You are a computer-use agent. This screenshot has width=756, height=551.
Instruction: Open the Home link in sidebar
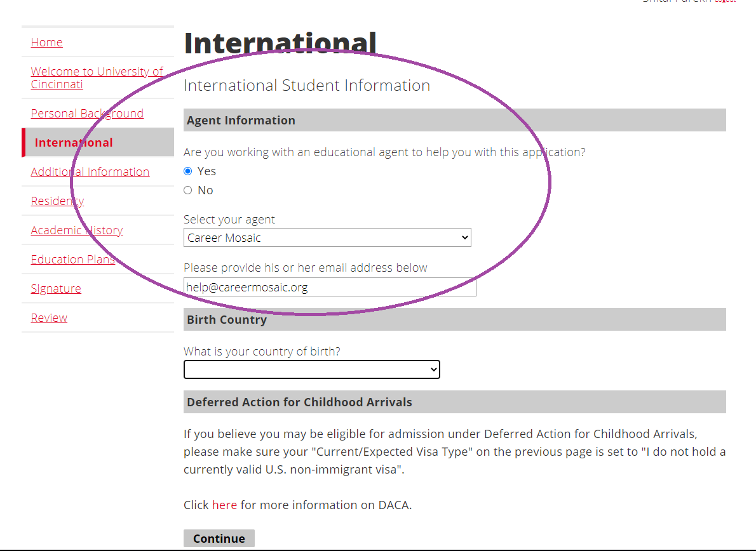[47, 43]
